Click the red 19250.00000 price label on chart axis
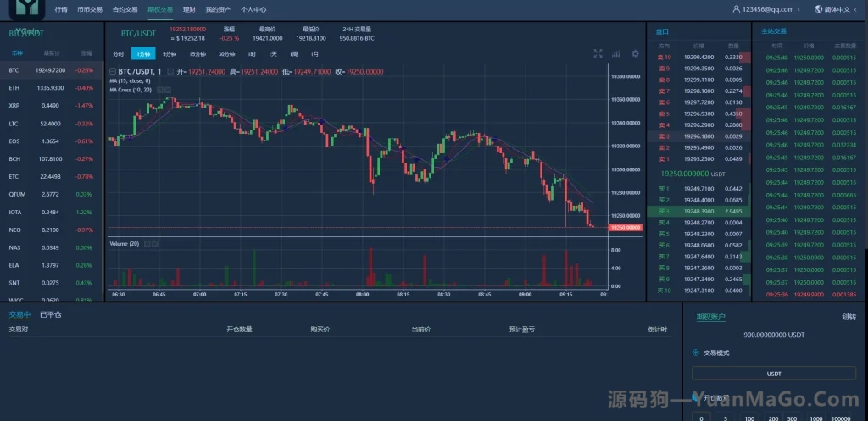868x421 pixels. click(x=625, y=227)
